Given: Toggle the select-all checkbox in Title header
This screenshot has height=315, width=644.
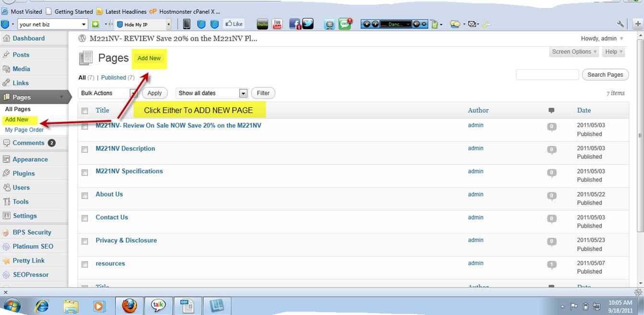Looking at the screenshot, I should [85, 111].
